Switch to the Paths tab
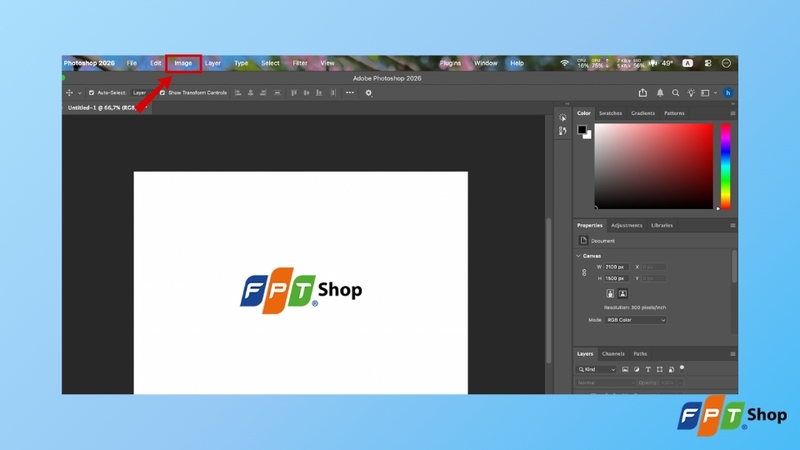Viewport: 800px width, 450px height. (x=640, y=354)
